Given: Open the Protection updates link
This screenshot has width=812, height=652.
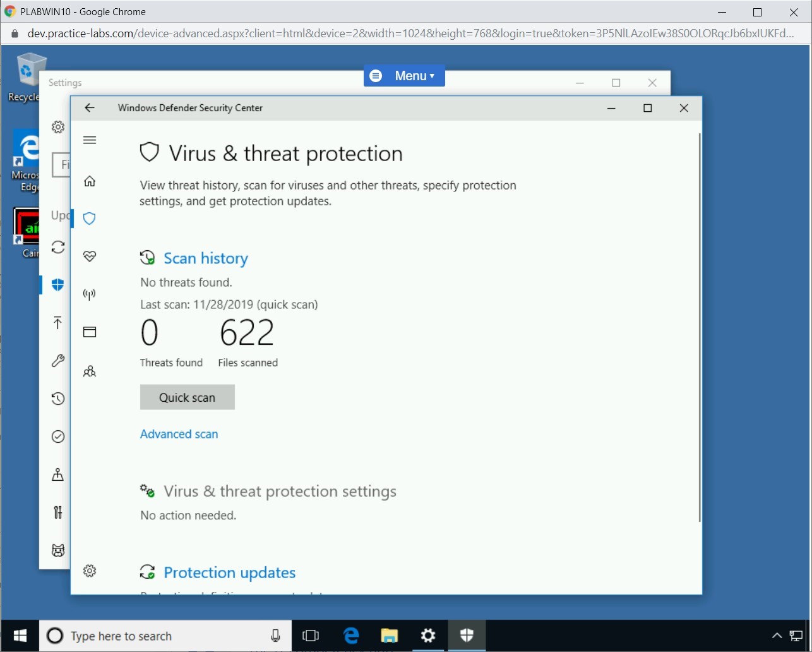Looking at the screenshot, I should 229,573.
